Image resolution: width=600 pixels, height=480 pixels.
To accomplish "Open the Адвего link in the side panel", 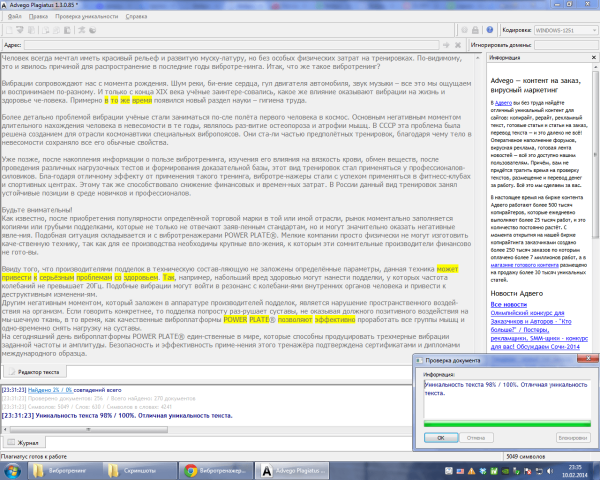I will coord(503,103).
